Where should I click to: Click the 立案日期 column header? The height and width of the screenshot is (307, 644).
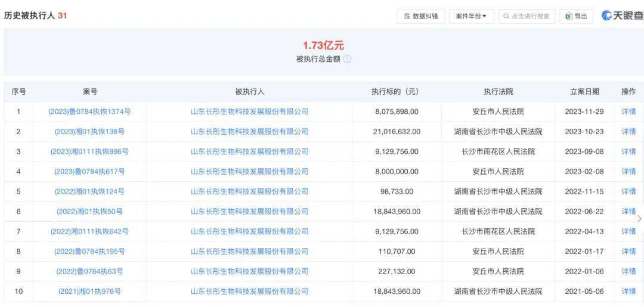584,92
